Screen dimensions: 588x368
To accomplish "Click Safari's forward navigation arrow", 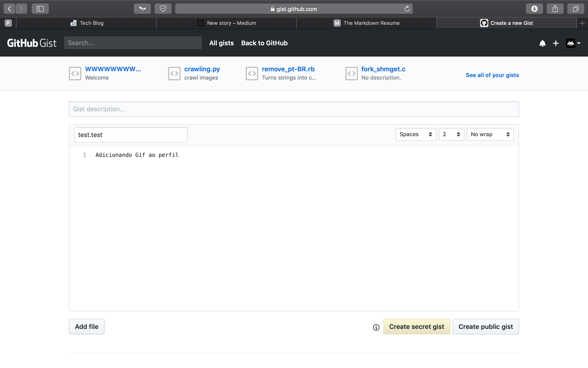I will point(21,9).
